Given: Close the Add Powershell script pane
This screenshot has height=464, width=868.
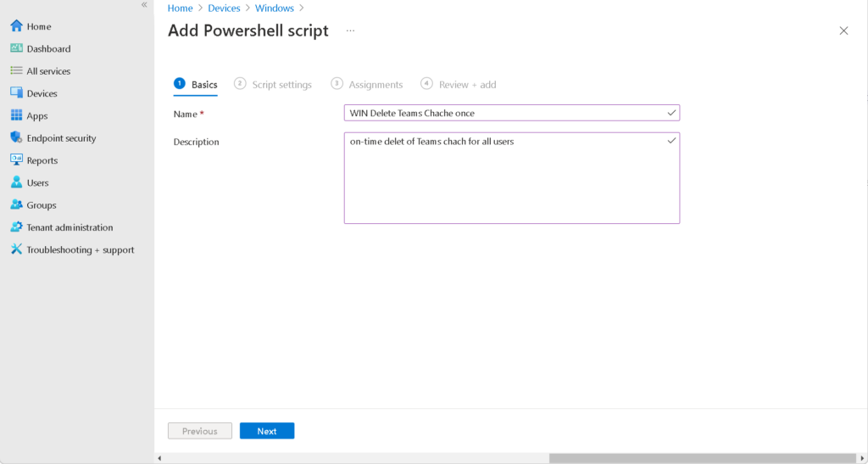Looking at the screenshot, I should coord(843,31).
